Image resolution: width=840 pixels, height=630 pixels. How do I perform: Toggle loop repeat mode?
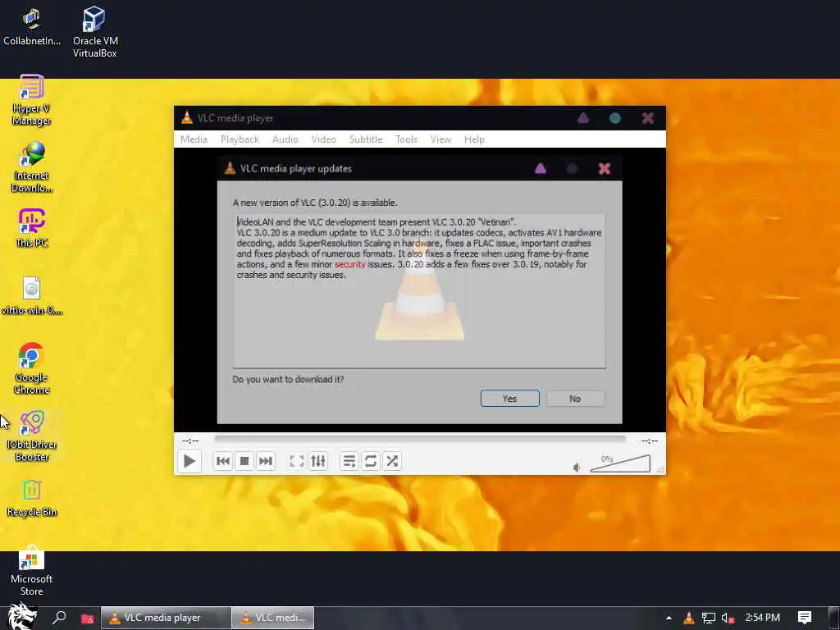[x=371, y=461]
